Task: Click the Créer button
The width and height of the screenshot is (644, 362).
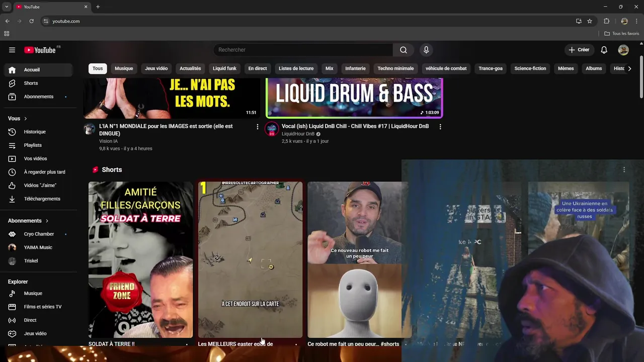Action: 579,50
